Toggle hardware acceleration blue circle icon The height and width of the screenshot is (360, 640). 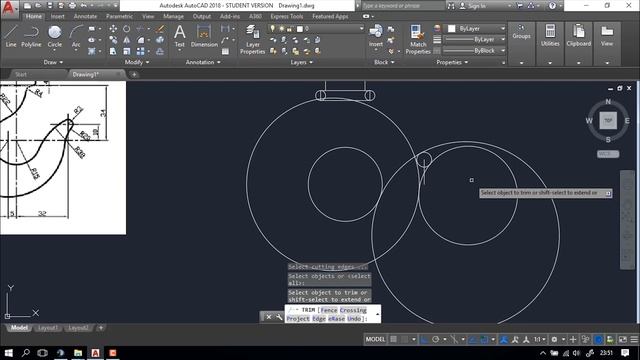tap(598, 339)
